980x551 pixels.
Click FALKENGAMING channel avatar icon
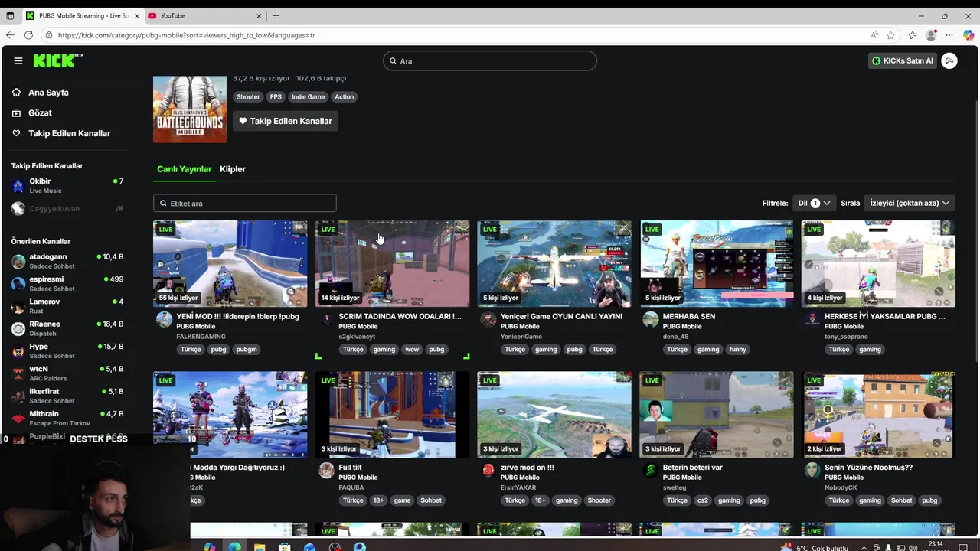click(164, 319)
